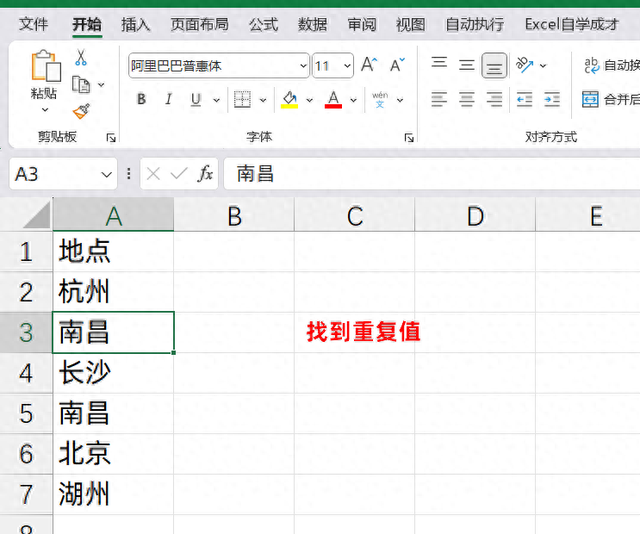The width and height of the screenshot is (640, 534).
Task: Toggle bottom align button
Action: [x=494, y=65]
